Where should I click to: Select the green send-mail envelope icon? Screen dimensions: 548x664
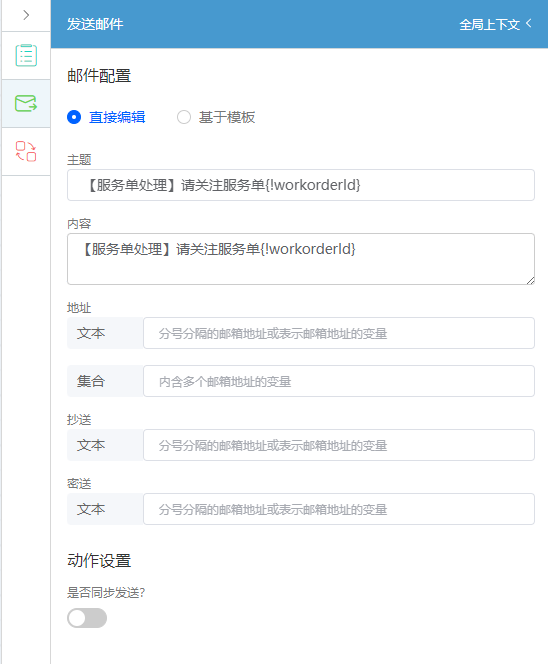pyautogui.click(x=26, y=103)
